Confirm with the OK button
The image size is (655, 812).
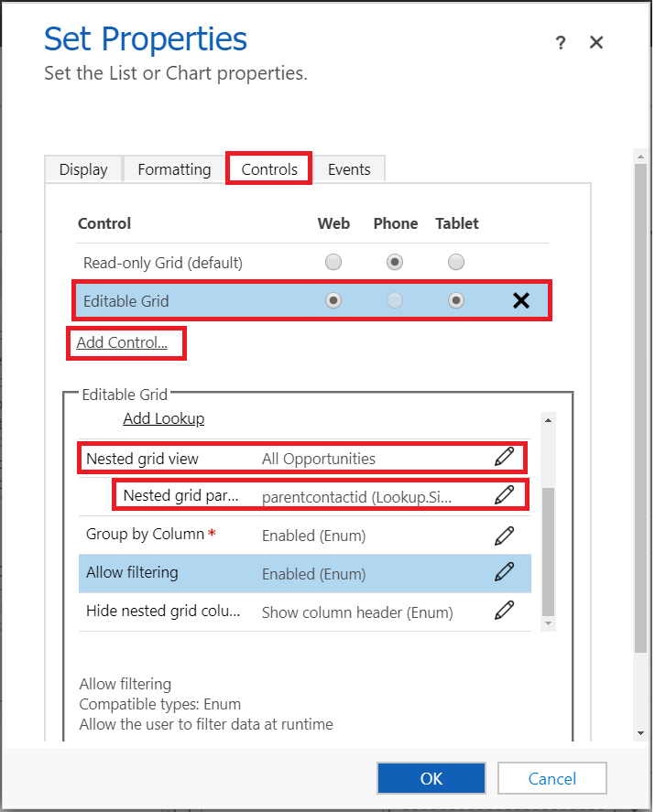tap(431, 778)
